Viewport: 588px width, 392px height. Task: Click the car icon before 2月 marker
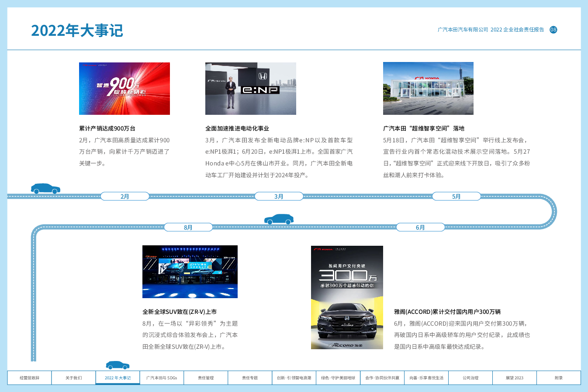[45, 189]
